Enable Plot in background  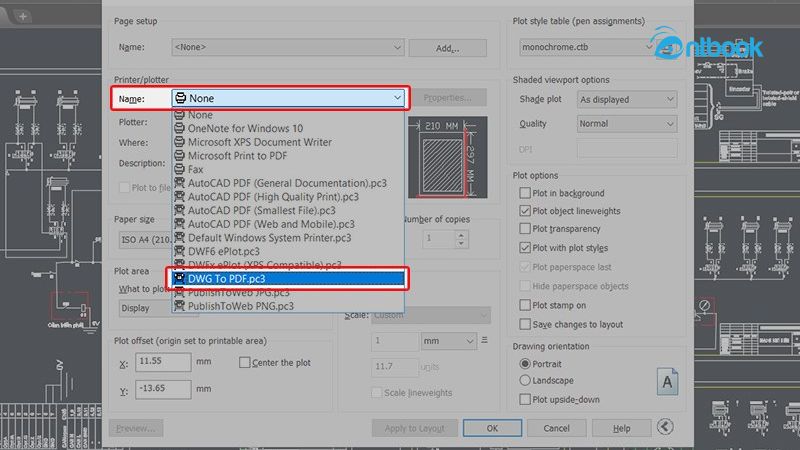click(x=524, y=193)
